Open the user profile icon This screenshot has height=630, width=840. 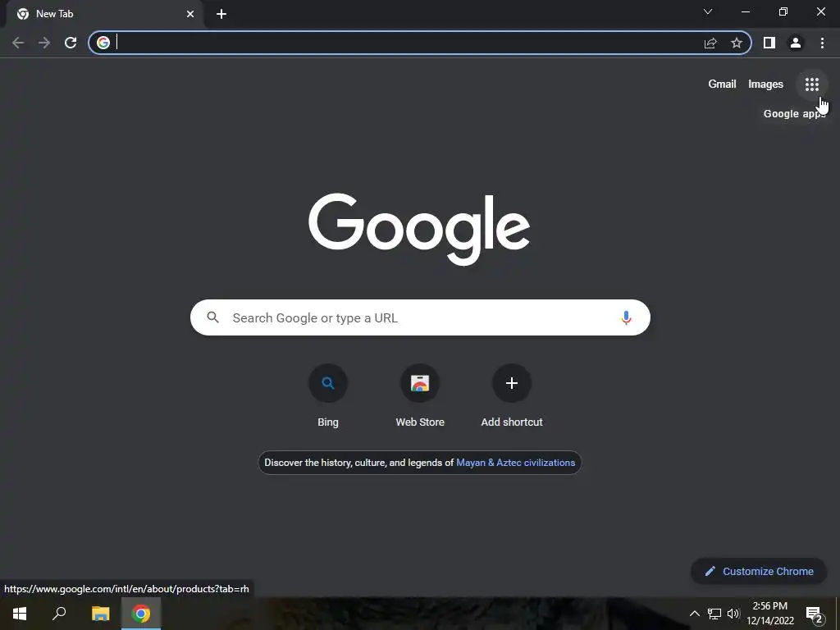coord(796,43)
